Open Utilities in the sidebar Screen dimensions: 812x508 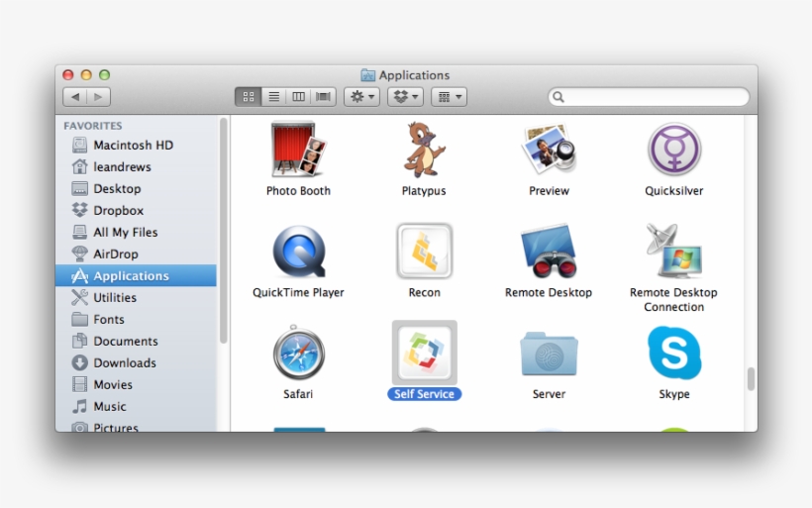coord(136,297)
